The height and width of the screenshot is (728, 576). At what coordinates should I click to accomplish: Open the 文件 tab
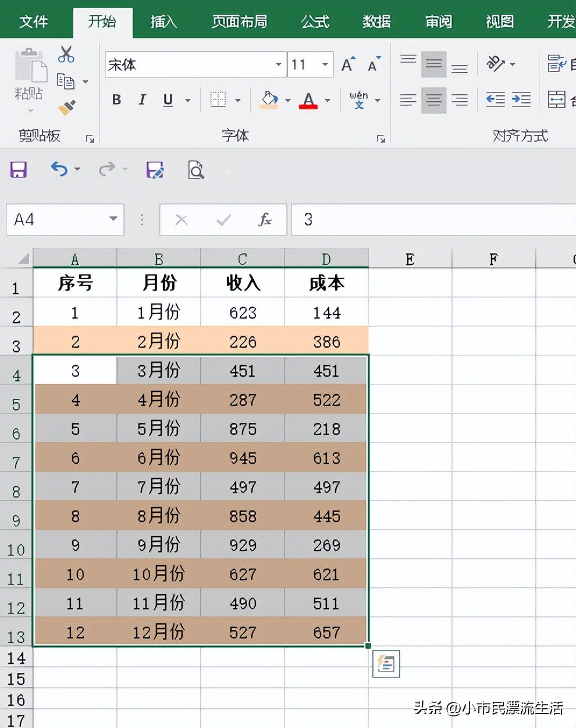point(34,22)
